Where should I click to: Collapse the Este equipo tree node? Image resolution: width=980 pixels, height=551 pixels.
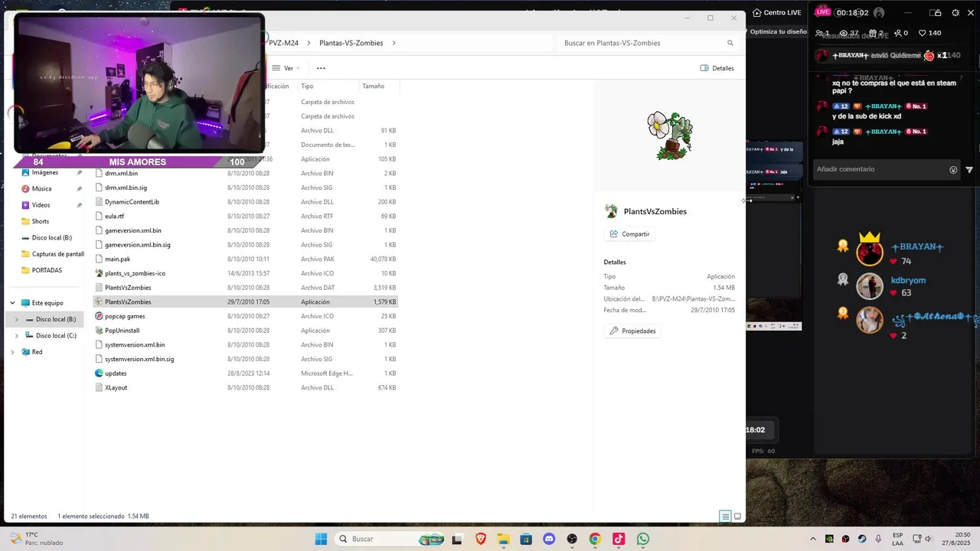point(12,303)
